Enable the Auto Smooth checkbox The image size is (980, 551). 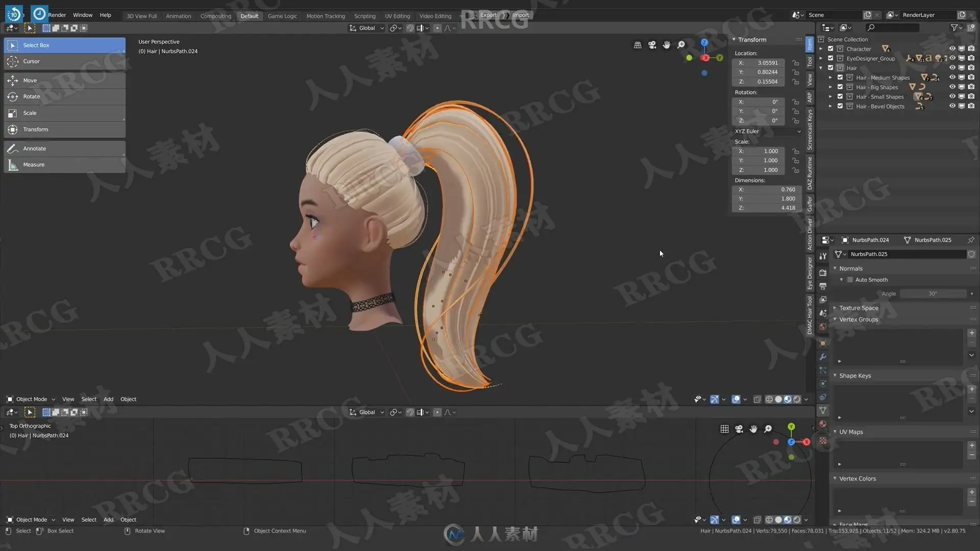[x=850, y=280]
